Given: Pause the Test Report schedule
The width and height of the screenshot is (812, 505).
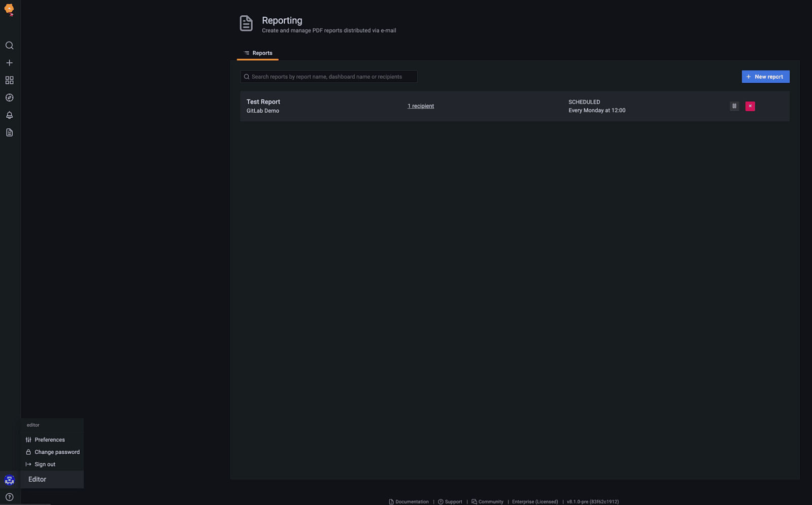Looking at the screenshot, I should pos(734,106).
